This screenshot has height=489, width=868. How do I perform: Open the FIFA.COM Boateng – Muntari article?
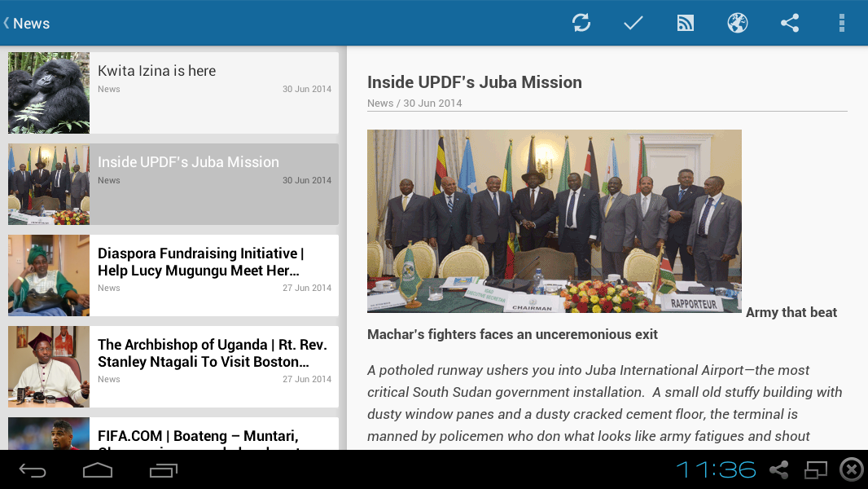pos(173,433)
